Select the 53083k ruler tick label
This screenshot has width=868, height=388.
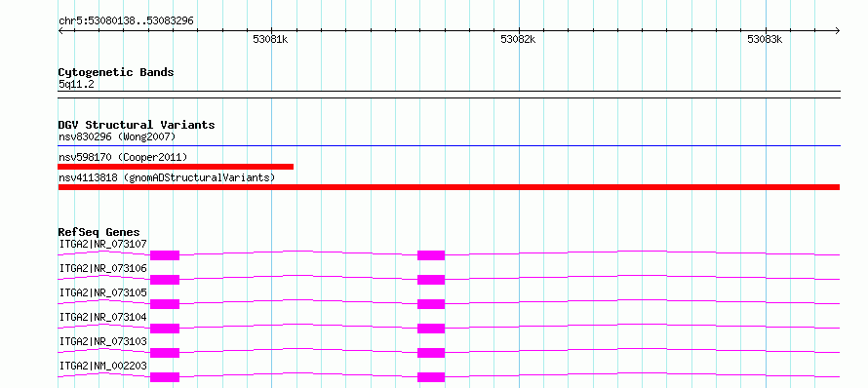point(765,39)
